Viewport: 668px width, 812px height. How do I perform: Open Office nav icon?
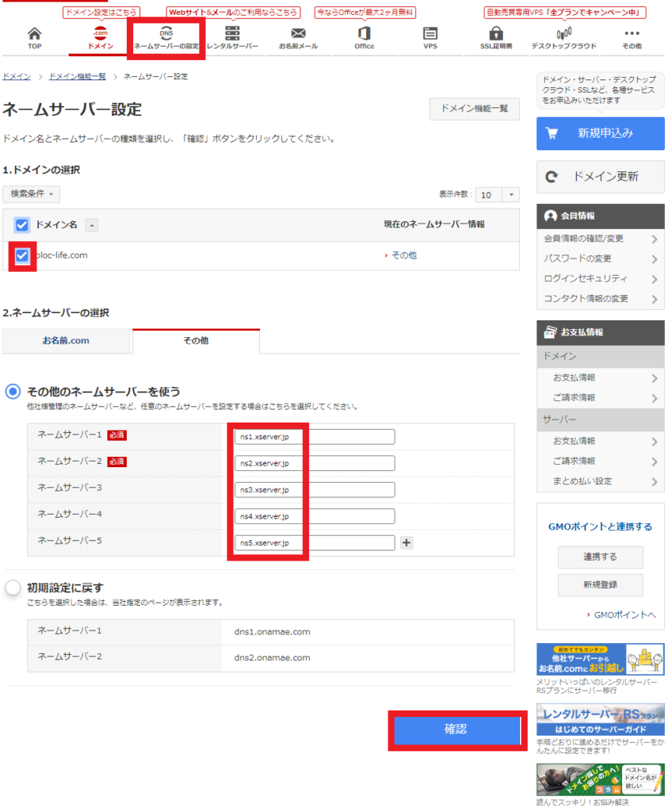click(x=365, y=38)
